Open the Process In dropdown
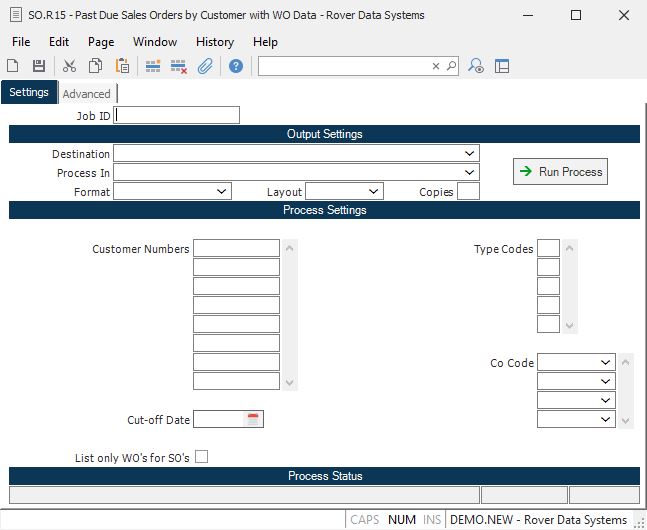647x530 pixels. [x=470, y=173]
